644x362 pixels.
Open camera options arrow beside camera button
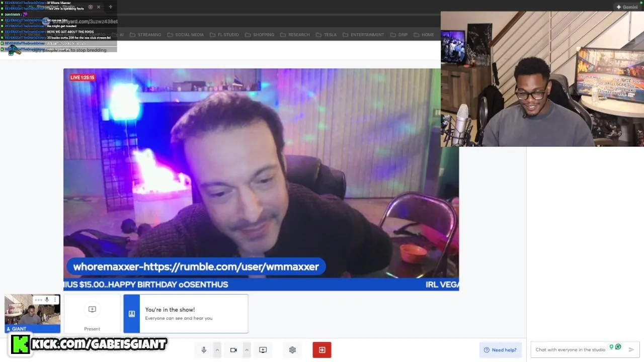click(x=247, y=350)
